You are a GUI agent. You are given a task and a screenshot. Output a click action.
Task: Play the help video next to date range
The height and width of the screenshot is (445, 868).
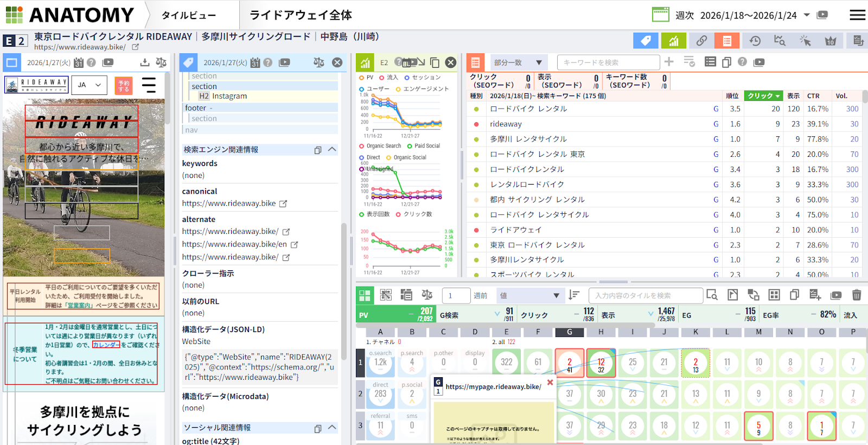click(822, 15)
